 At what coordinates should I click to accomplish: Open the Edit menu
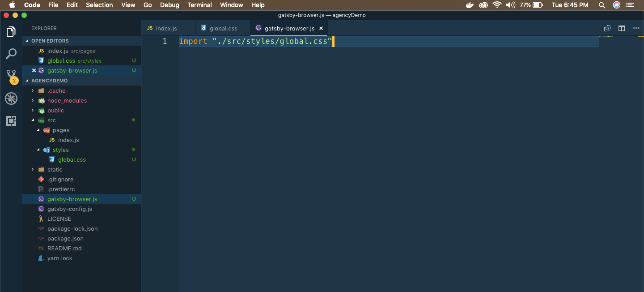pyautogui.click(x=72, y=5)
